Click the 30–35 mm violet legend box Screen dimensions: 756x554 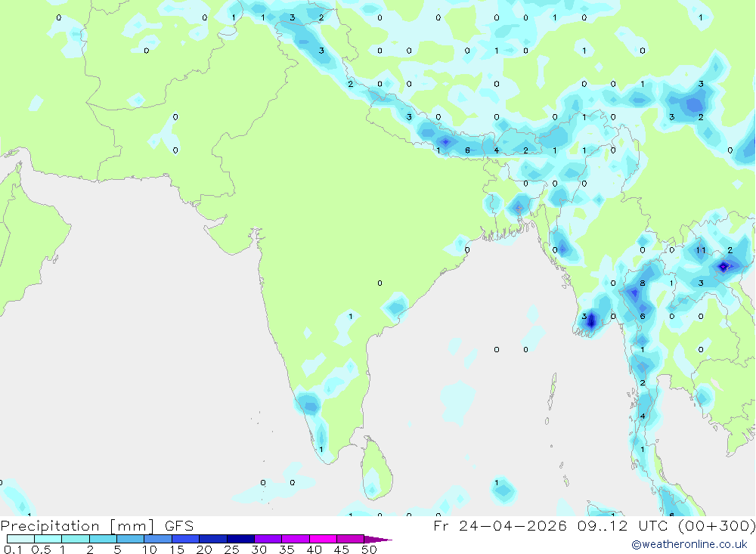[268, 539]
